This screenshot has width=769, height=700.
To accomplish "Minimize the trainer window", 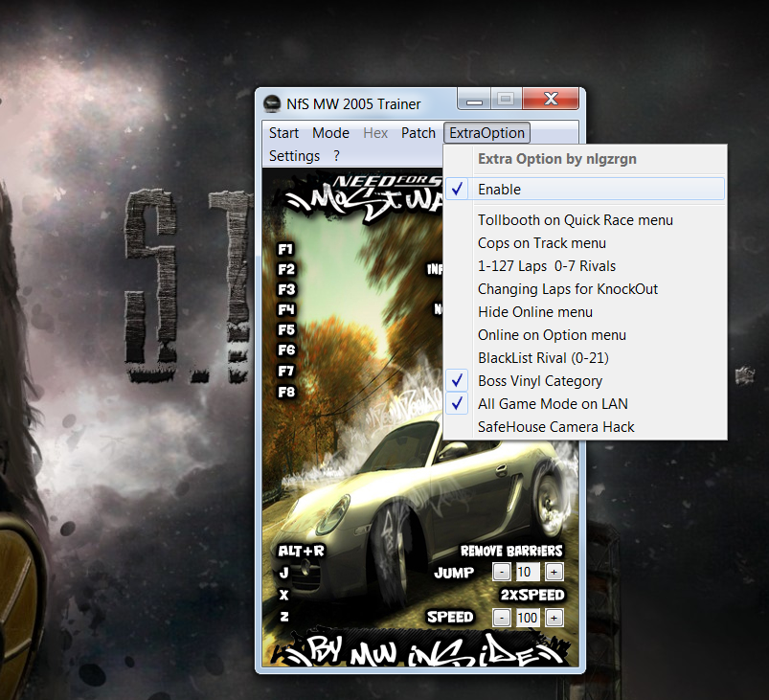I will 474,100.
